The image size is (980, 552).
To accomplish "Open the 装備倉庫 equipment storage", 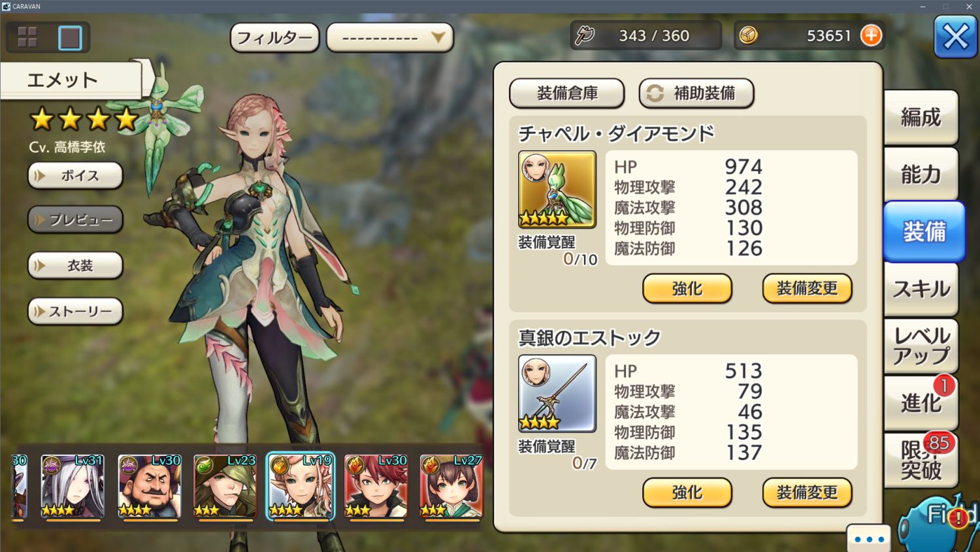I will 566,93.
